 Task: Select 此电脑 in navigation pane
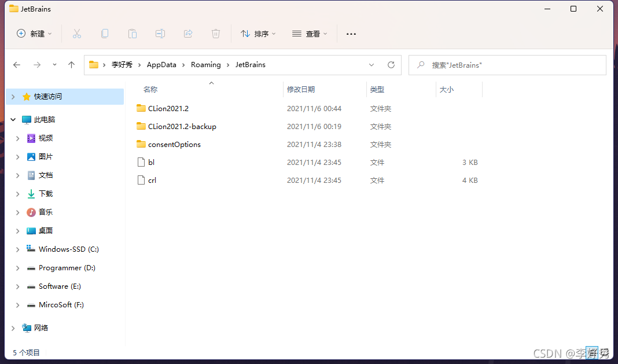click(44, 119)
